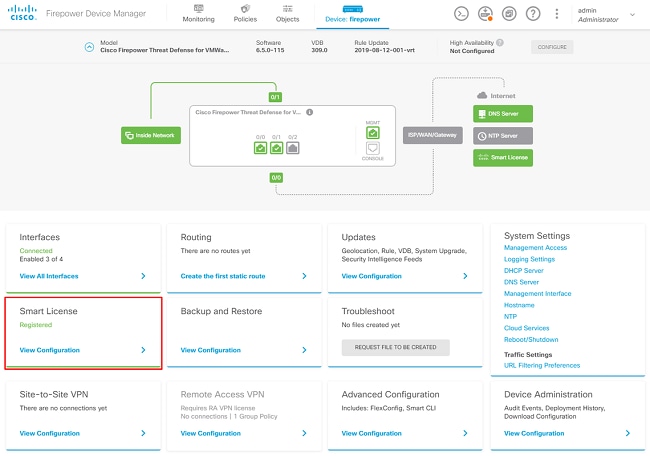
Task: Collapse the device summary chevron beside Model
Action: 89,47
